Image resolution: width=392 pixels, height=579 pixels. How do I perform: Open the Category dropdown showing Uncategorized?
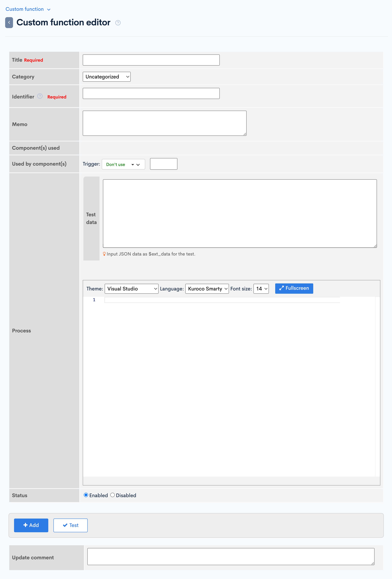point(106,77)
